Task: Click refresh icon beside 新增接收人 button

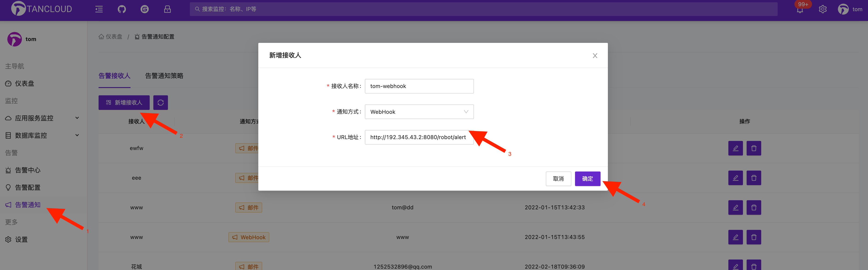Action: [x=160, y=102]
